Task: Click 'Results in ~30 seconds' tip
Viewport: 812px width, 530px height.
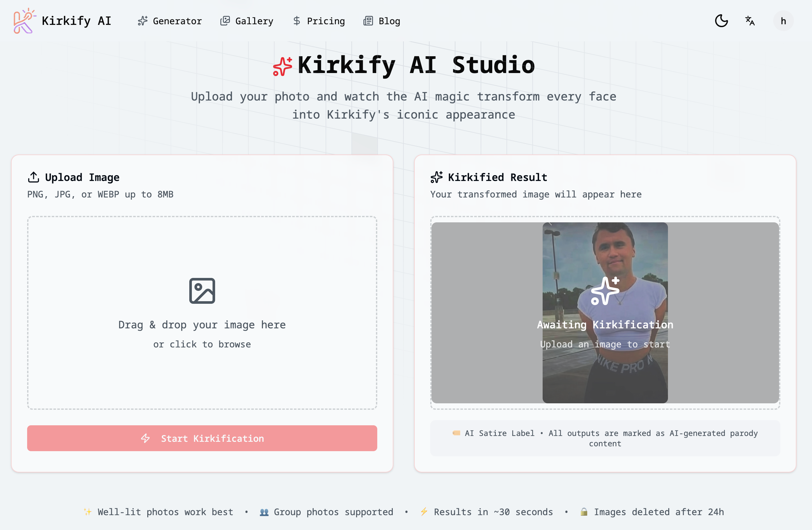Action: pos(493,512)
